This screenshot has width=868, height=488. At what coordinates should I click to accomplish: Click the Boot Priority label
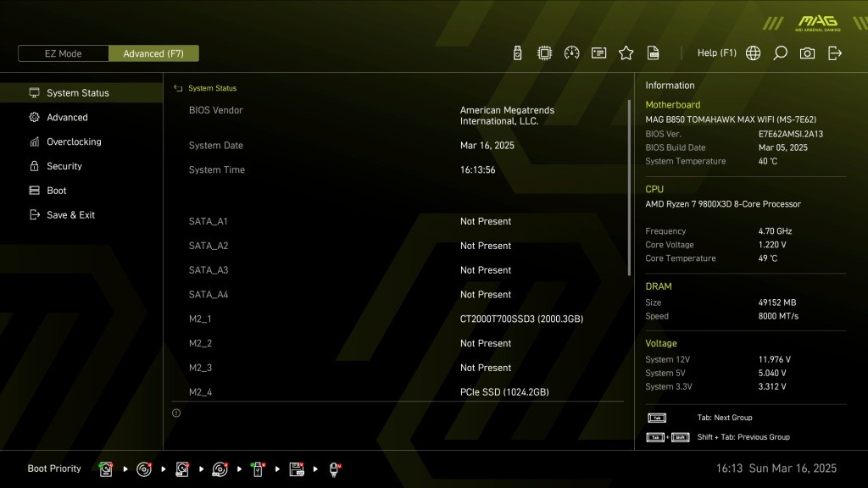(54, 469)
